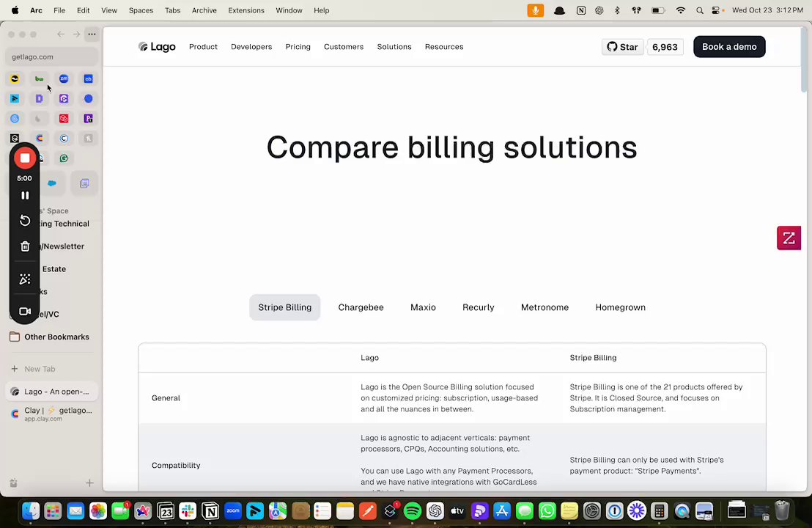This screenshot has width=812, height=528.
Task: Toggle the camera icon in the recorder bar
Action: (x=25, y=312)
